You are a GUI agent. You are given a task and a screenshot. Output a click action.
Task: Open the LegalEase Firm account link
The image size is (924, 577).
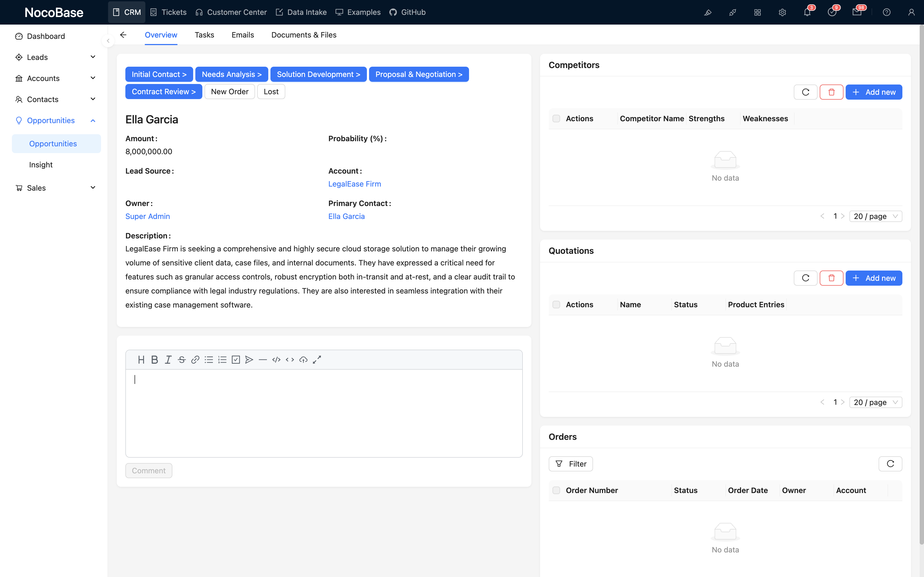click(354, 184)
